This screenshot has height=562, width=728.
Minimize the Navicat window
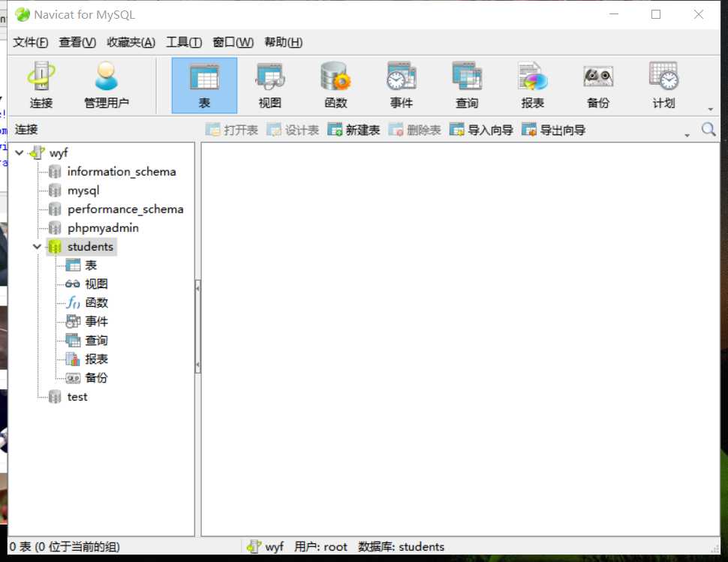(614, 14)
